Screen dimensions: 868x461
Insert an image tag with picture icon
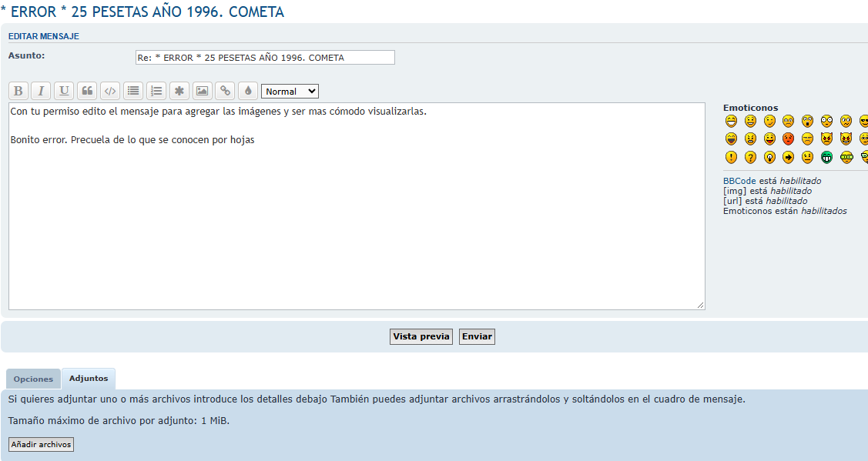[202, 91]
